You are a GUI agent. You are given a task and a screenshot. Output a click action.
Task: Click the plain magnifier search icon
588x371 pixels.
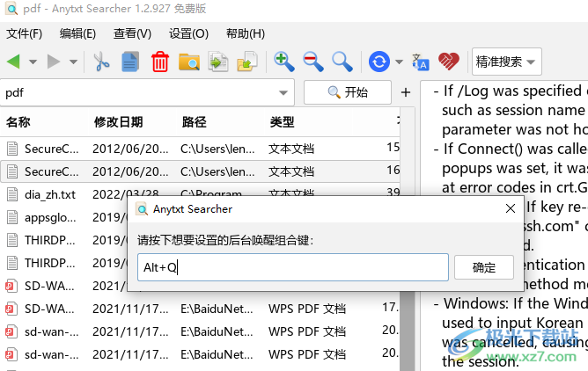342,62
